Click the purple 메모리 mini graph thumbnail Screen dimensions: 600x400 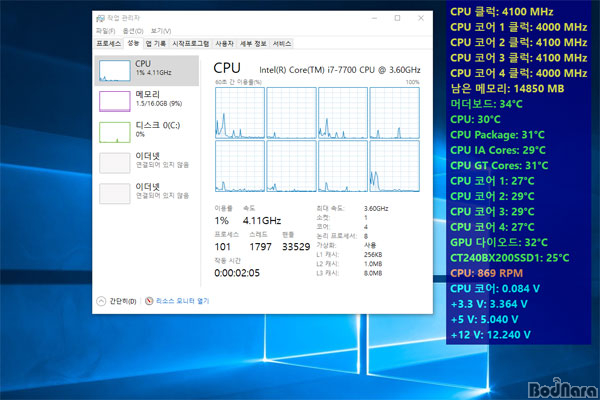pyautogui.click(x=114, y=101)
